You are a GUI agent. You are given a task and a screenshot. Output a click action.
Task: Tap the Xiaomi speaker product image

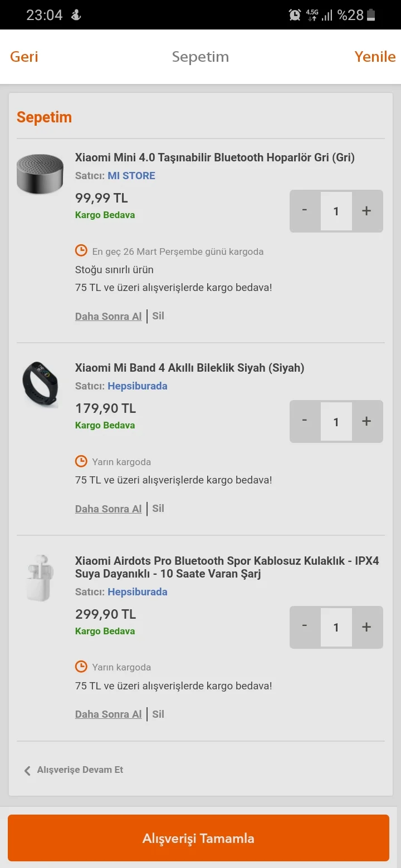click(x=40, y=174)
